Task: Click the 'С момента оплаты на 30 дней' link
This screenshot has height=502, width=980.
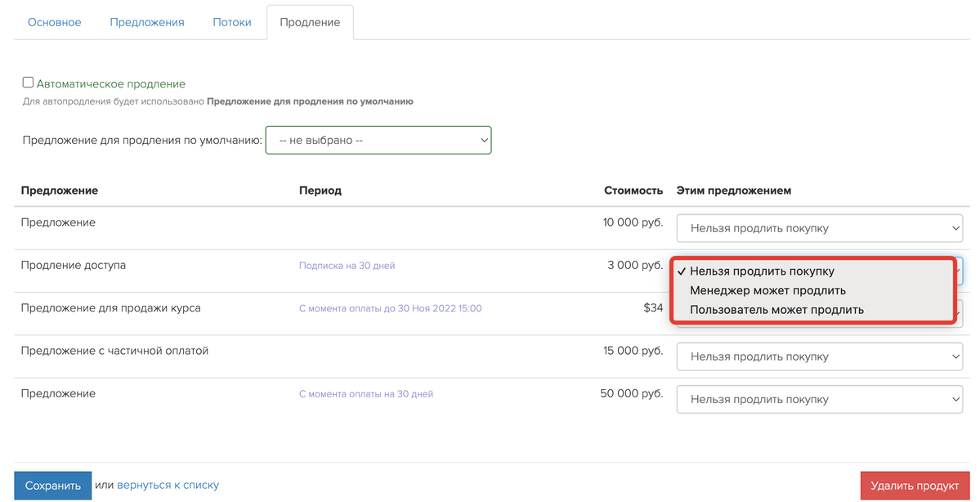Action: point(365,394)
